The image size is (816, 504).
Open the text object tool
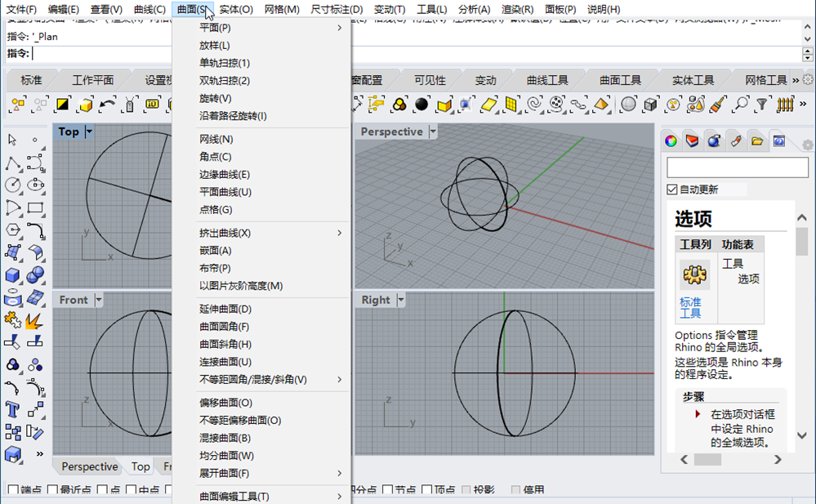12,410
